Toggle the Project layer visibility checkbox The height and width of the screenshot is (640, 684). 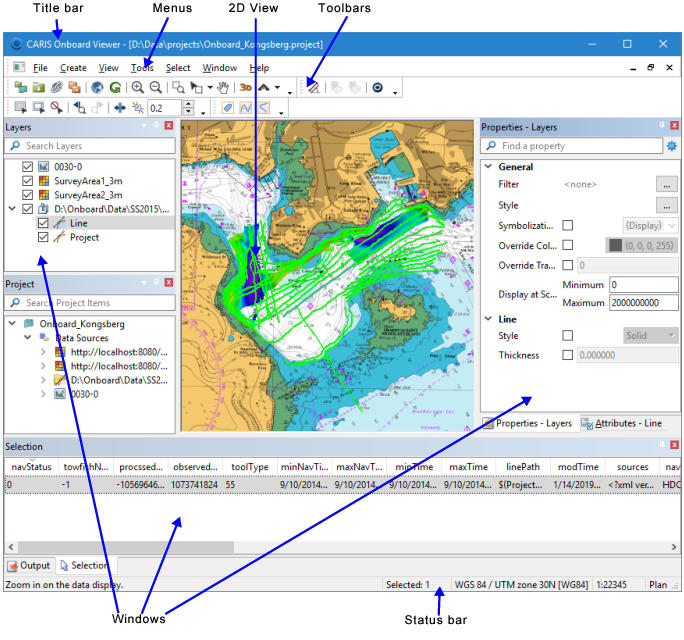pos(43,238)
